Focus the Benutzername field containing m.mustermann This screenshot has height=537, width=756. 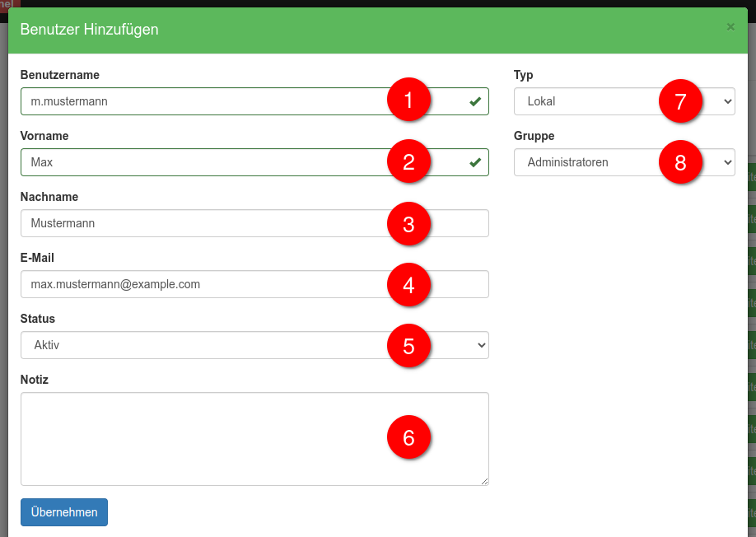point(206,101)
